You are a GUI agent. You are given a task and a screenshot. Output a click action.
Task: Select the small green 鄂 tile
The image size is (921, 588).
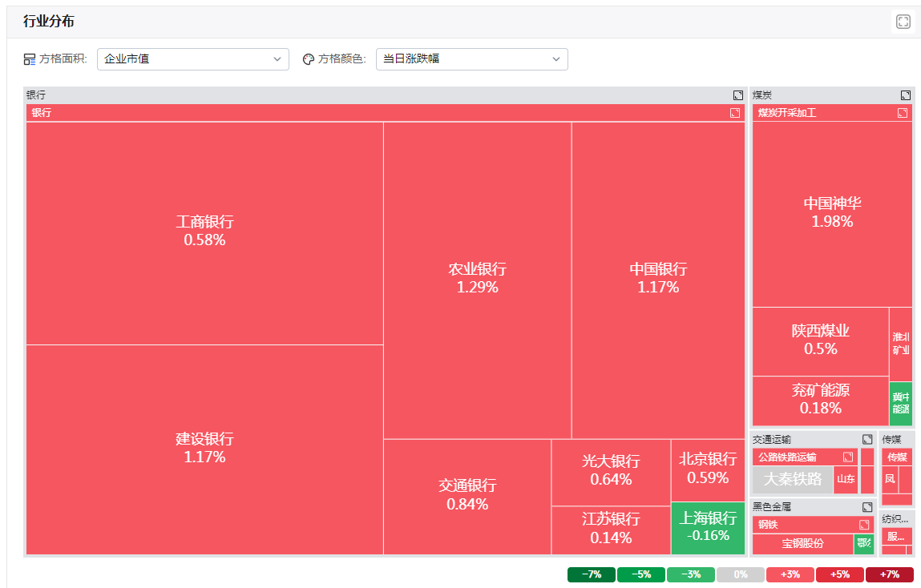tap(864, 543)
